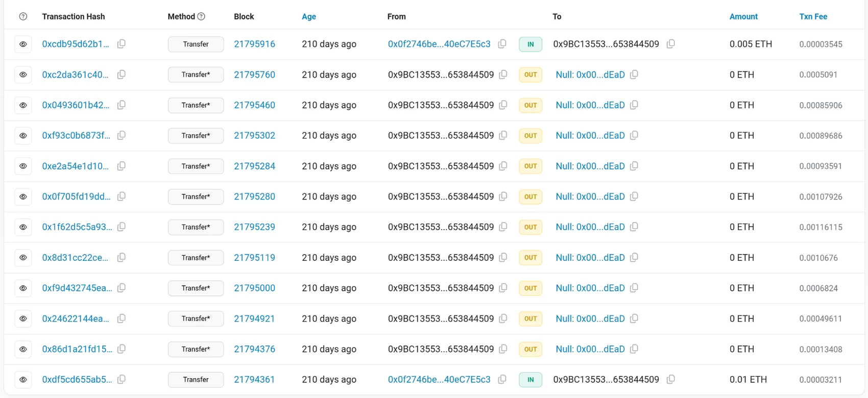Copy transaction hash 0xcdb95d62b1

pyautogui.click(x=122, y=44)
